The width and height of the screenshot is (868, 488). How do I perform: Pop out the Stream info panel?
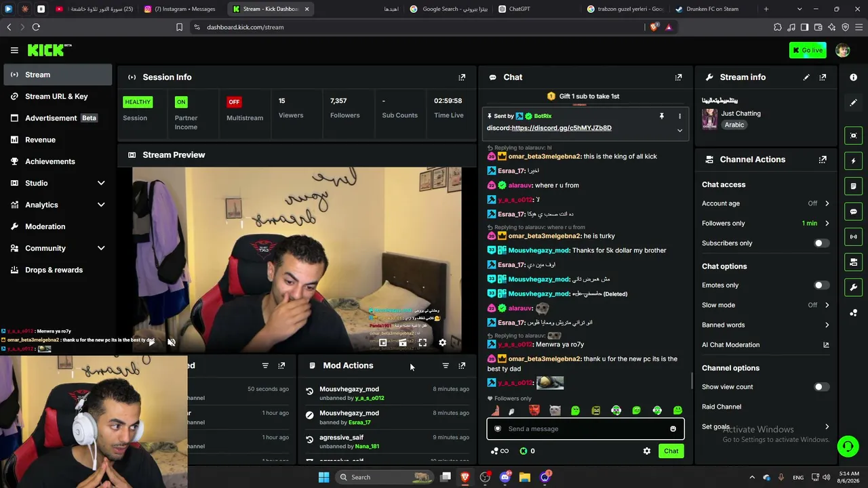[823, 77]
